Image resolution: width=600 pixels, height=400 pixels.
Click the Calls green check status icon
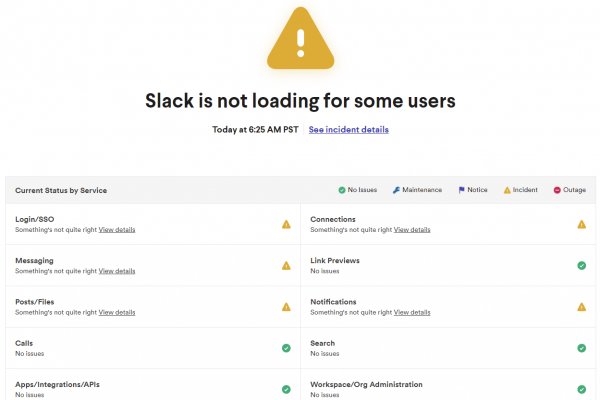(x=286, y=348)
